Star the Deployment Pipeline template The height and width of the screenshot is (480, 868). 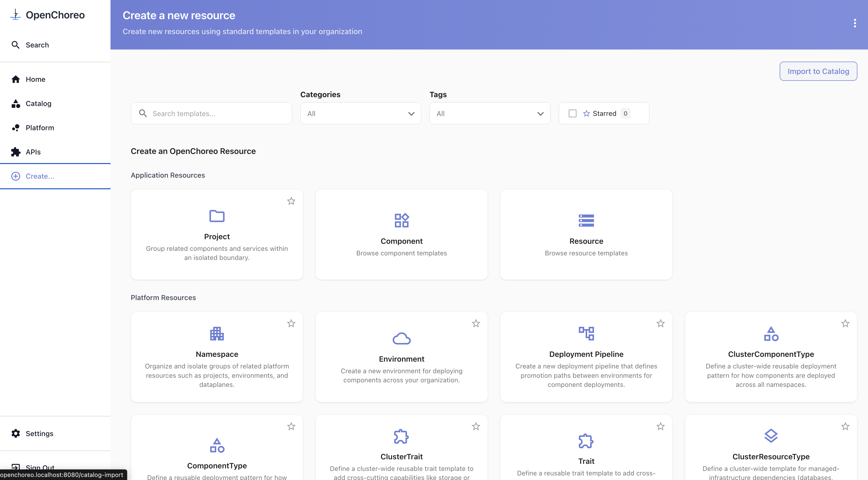660,324
